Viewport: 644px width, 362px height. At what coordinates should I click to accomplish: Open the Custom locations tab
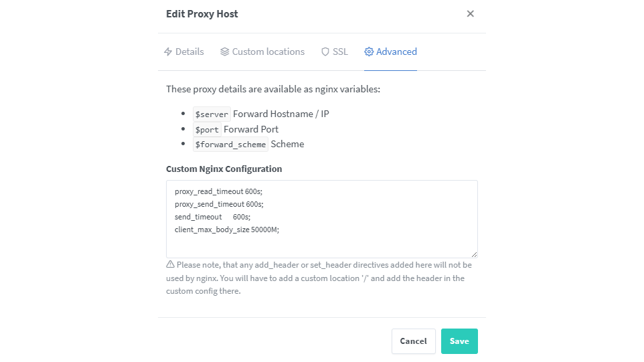[268, 52]
